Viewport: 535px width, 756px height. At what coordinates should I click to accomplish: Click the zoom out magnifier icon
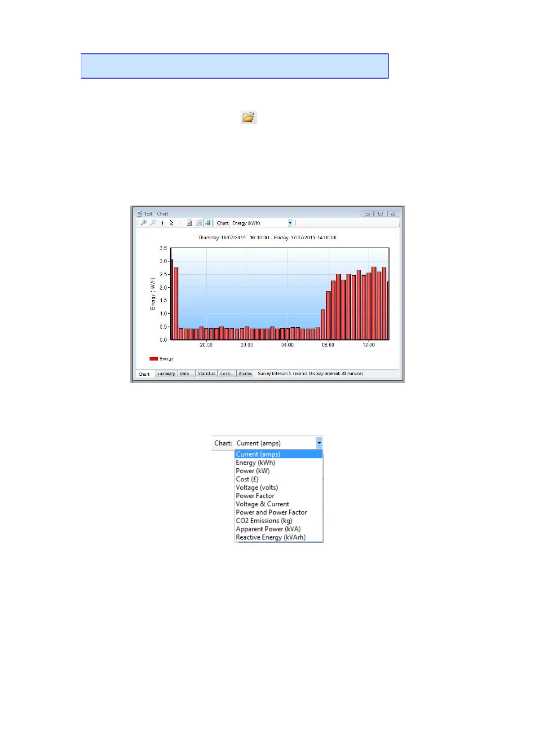(x=153, y=223)
